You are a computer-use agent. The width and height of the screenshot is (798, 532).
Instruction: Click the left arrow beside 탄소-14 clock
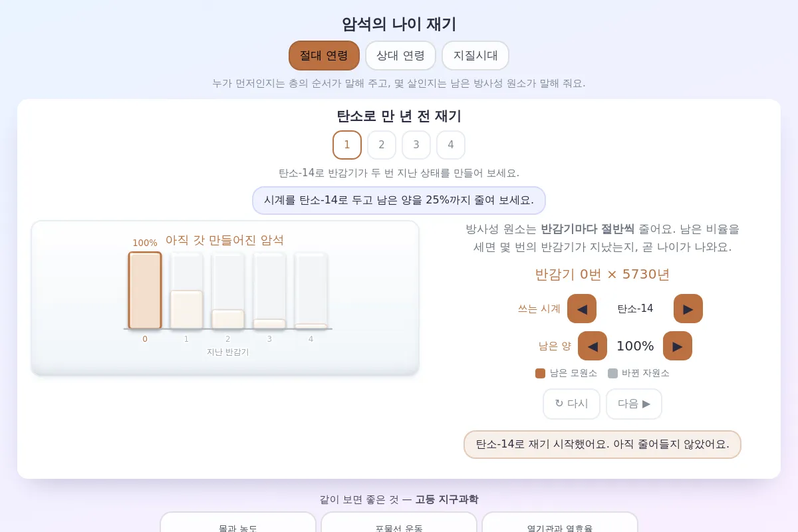582,309
